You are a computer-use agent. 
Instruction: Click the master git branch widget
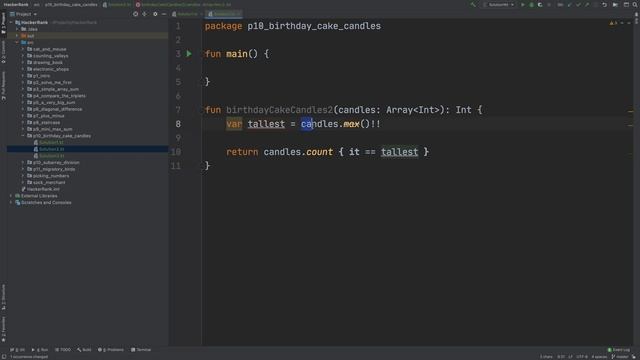[x=620, y=357]
